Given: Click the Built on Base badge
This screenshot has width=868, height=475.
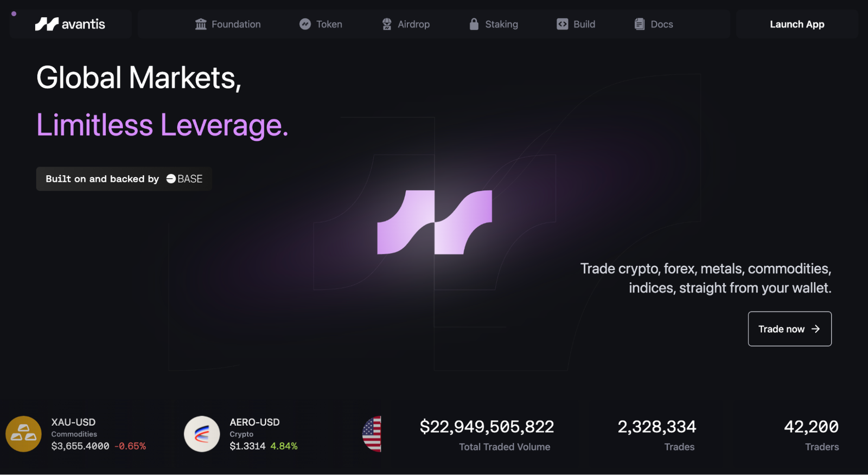Looking at the screenshot, I should pyautogui.click(x=124, y=179).
